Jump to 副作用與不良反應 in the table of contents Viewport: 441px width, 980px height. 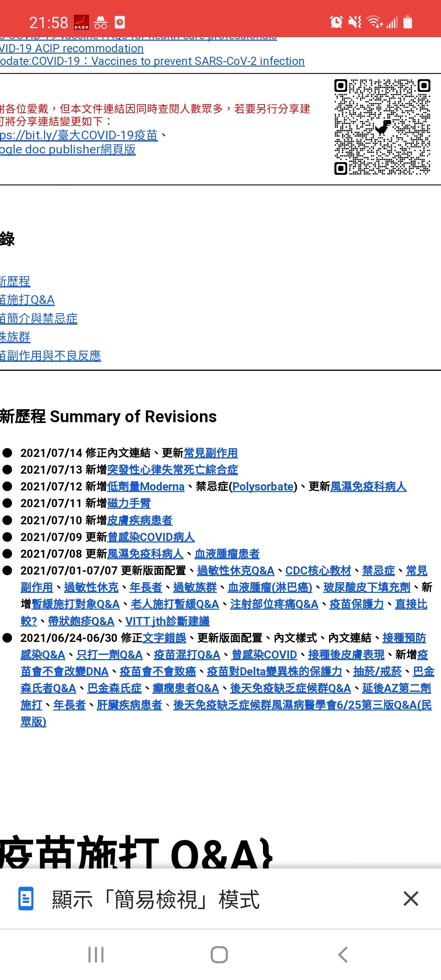(x=51, y=356)
